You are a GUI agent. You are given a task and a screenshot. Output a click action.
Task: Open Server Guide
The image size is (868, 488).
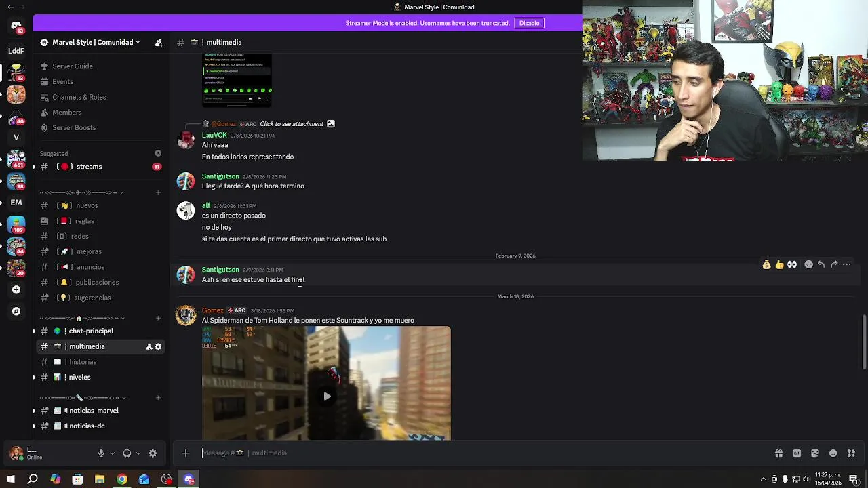pyautogui.click(x=101, y=66)
